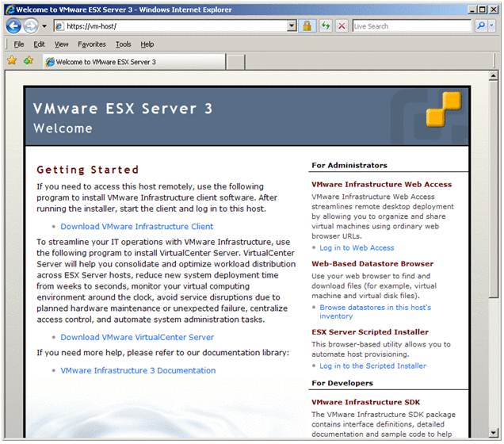The width and height of the screenshot is (504, 444).
Task: Click the browser Forward arrow button
Action: pyautogui.click(x=31, y=26)
